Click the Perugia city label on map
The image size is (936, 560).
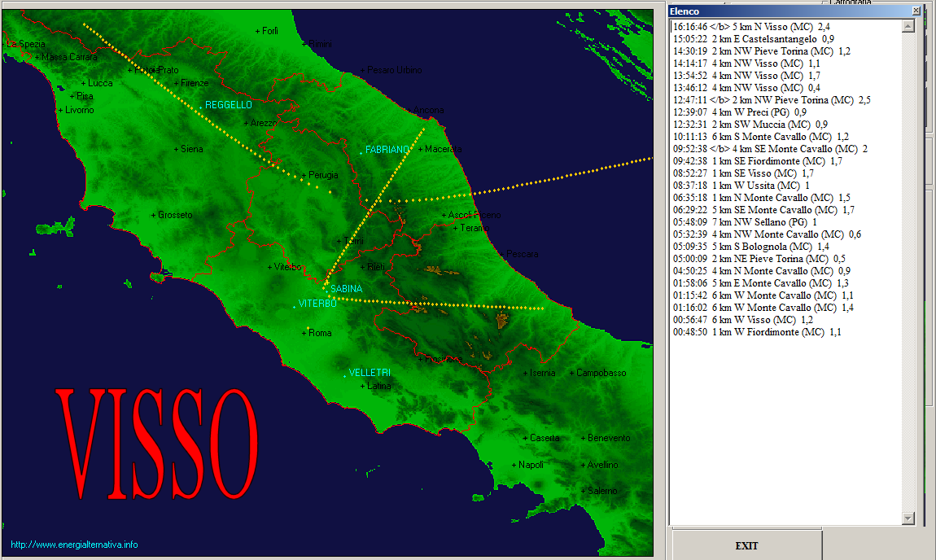coord(324,175)
